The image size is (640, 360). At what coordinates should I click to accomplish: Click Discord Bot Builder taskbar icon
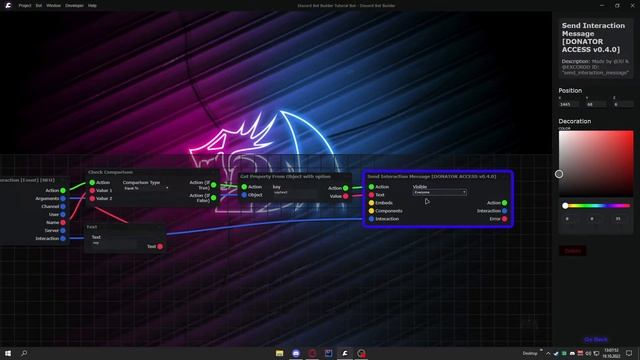(345, 353)
